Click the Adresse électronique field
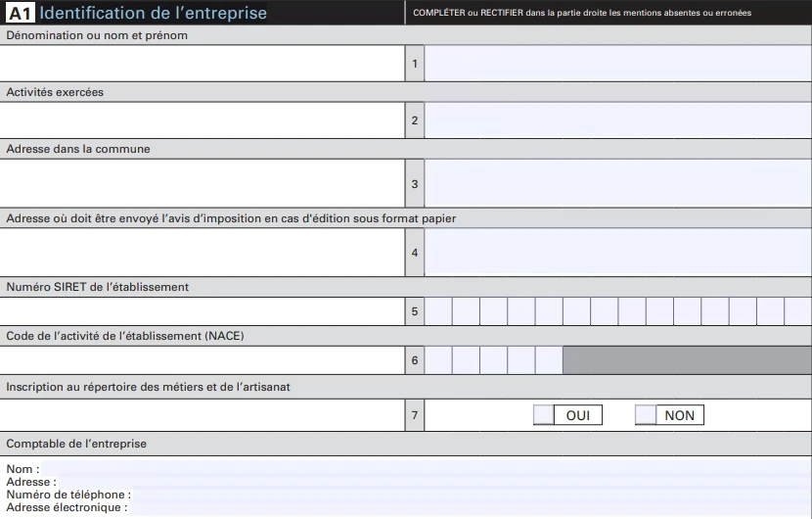Screen dimensions: 812x519 point(470,507)
